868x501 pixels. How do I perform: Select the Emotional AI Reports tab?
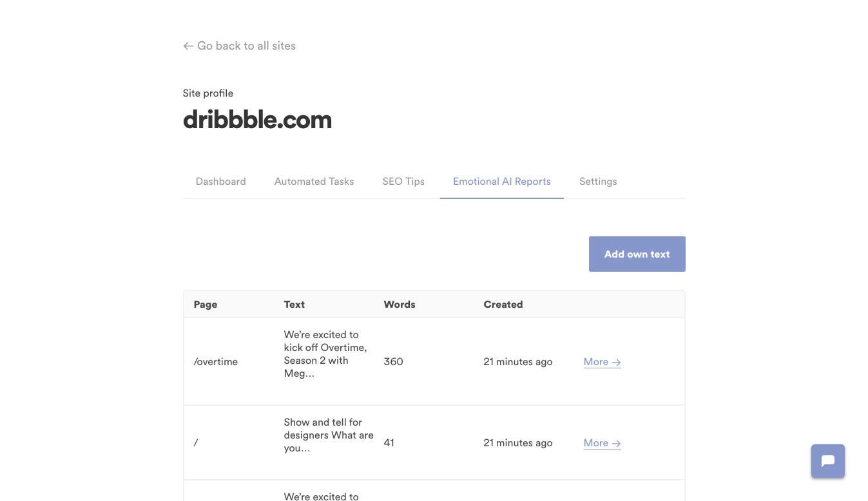(502, 182)
